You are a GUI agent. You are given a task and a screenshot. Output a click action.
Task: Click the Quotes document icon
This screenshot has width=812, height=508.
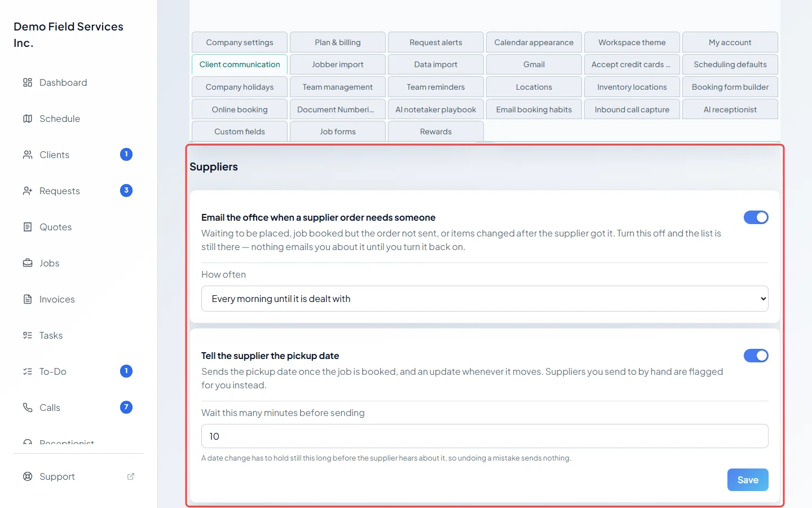(x=28, y=227)
